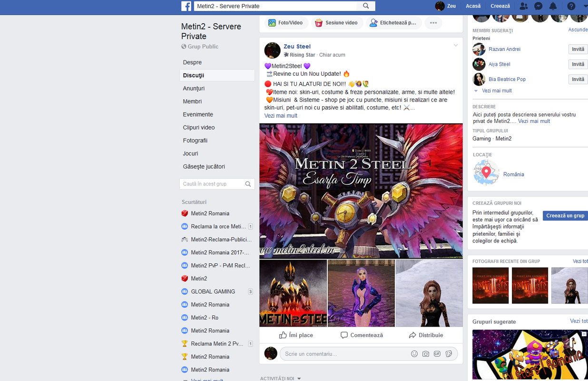Open suggested group Stars Romania image
The height and width of the screenshot is (381, 588).
click(x=530, y=355)
